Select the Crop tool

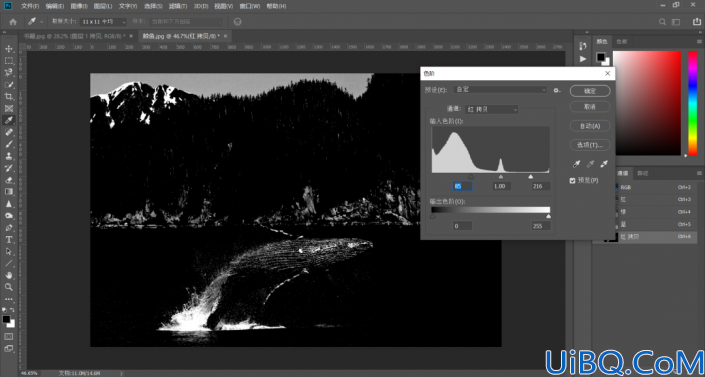pos(9,96)
